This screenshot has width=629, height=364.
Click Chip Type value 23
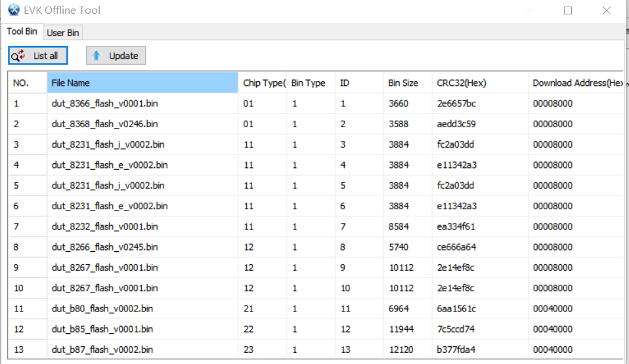[249, 349]
